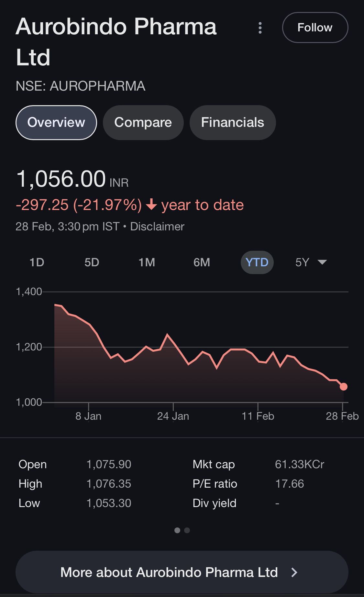The width and height of the screenshot is (364, 597).
Task: Go to second stats page dot
Action: tap(187, 530)
